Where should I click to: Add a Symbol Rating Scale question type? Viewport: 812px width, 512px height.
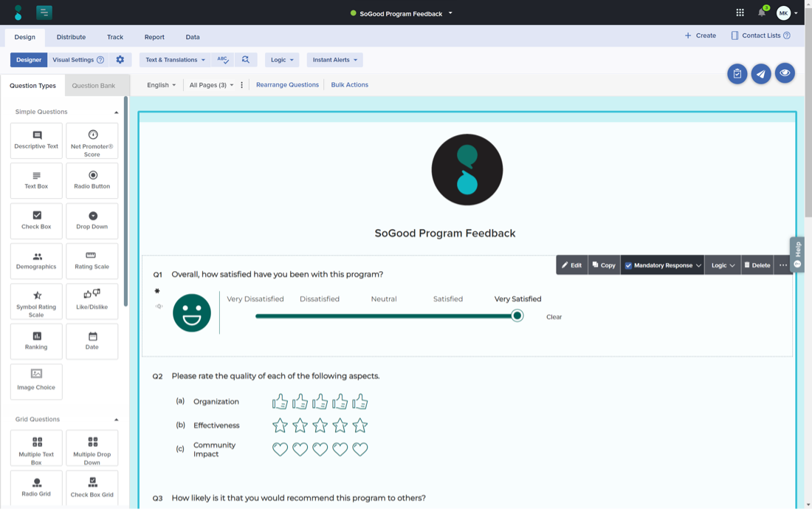point(36,301)
